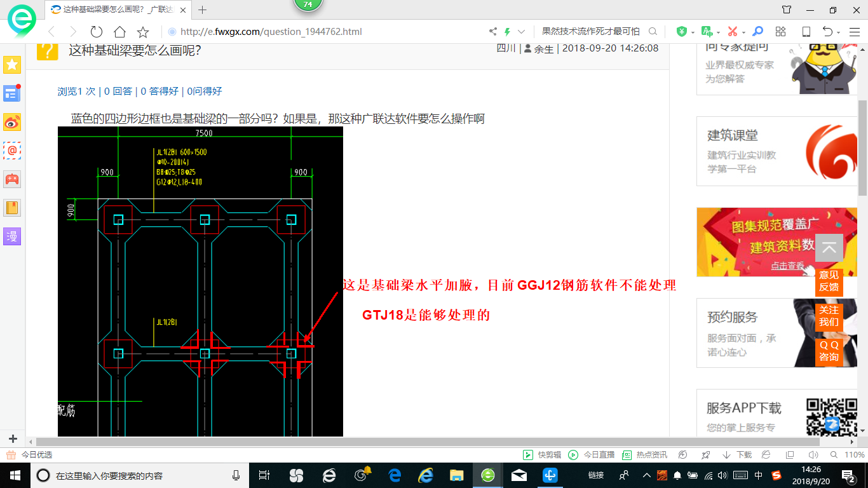Open the skin icon in the title bar
The width and height of the screenshot is (868, 488).
[x=787, y=10]
